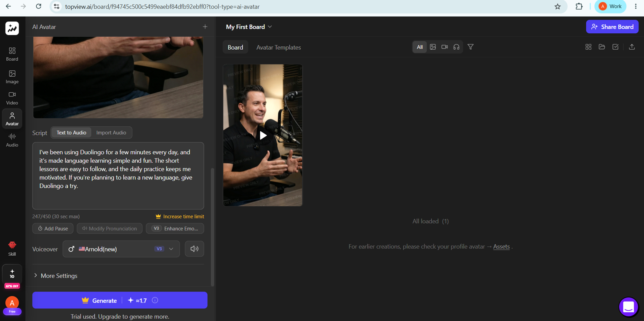Click the 'Trial used. Upgrade' text
The width and height of the screenshot is (644, 321).
pos(120,316)
